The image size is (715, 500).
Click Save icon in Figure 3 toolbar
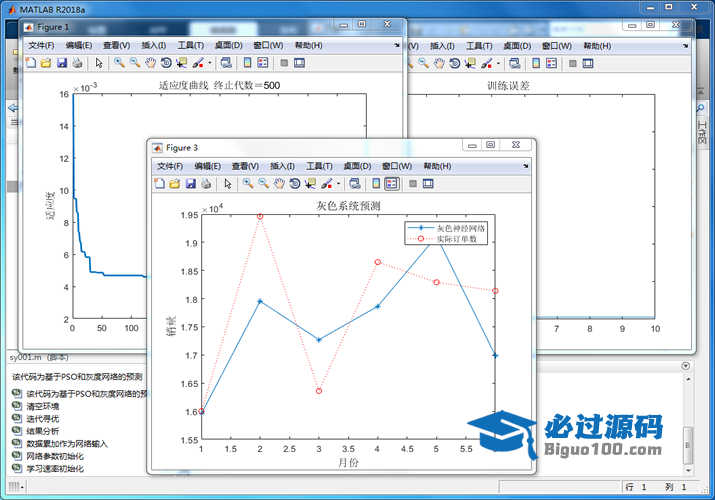(190, 184)
